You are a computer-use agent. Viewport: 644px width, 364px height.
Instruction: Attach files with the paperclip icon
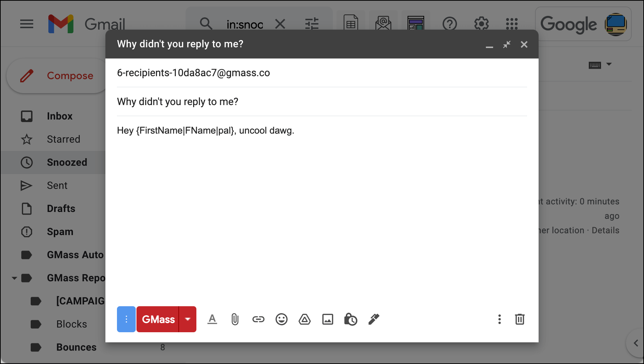235,319
